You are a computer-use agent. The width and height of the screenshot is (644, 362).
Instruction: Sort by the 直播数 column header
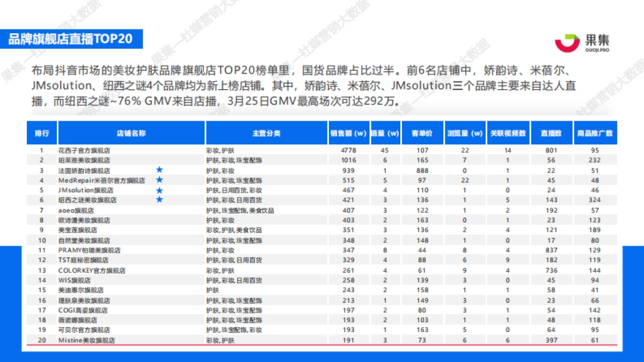pos(552,132)
